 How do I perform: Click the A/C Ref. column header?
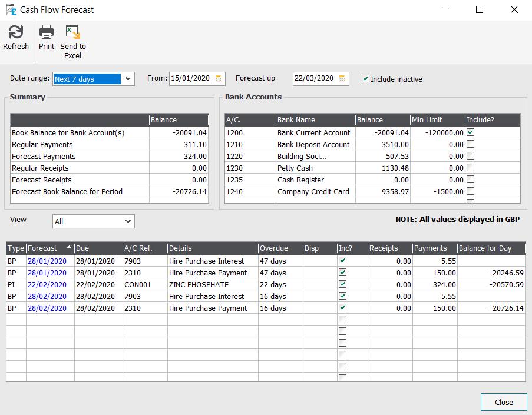coord(145,248)
